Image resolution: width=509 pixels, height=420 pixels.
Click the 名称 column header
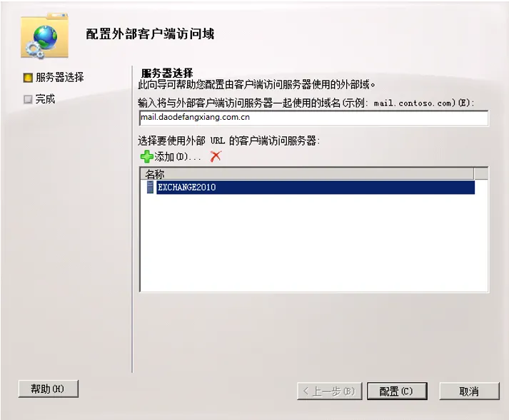tap(307, 174)
